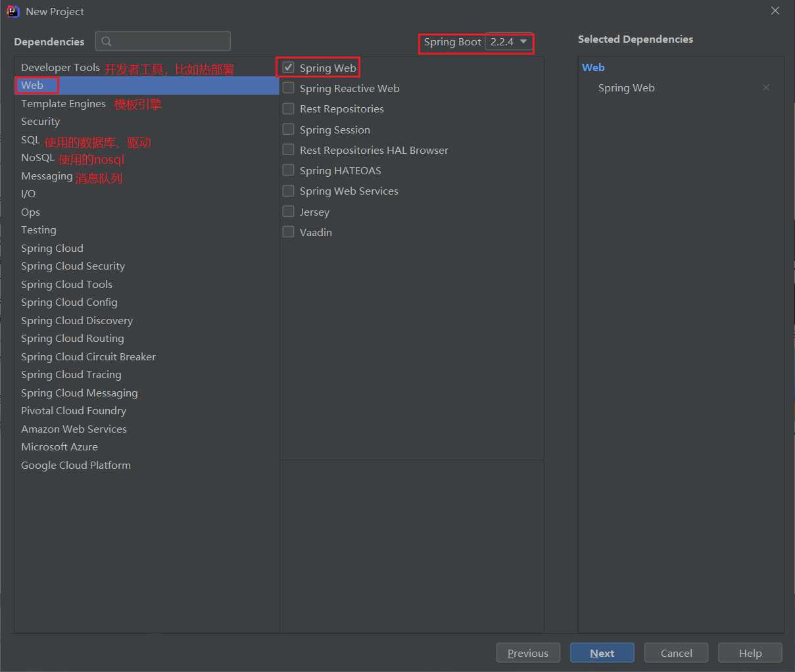Go back with the Previous button
The height and width of the screenshot is (672, 795).
pyautogui.click(x=528, y=653)
